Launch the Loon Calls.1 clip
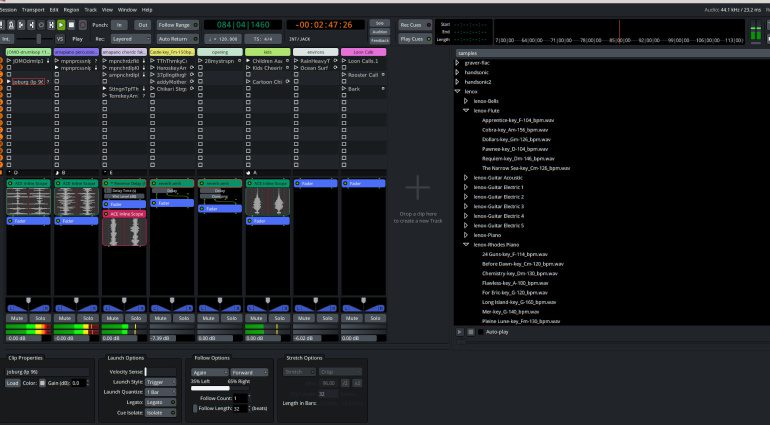The width and height of the screenshot is (770, 425). (345, 61)
